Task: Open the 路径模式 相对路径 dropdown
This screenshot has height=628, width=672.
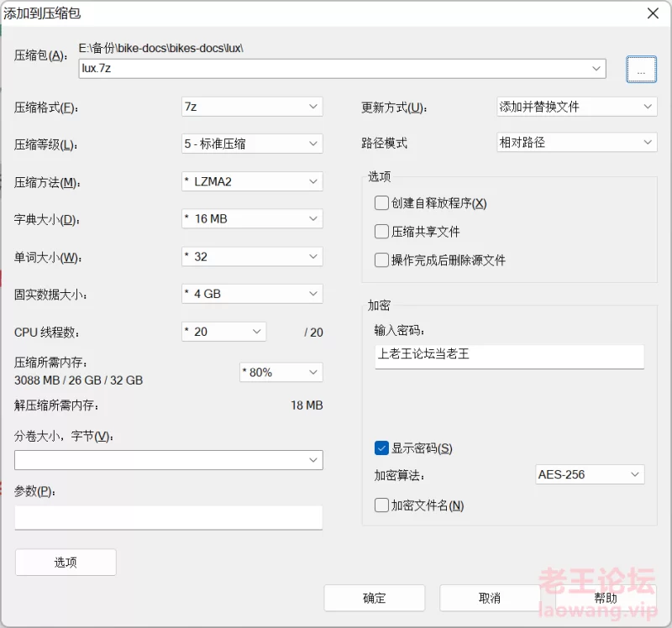Action: (x=577, y=142)
